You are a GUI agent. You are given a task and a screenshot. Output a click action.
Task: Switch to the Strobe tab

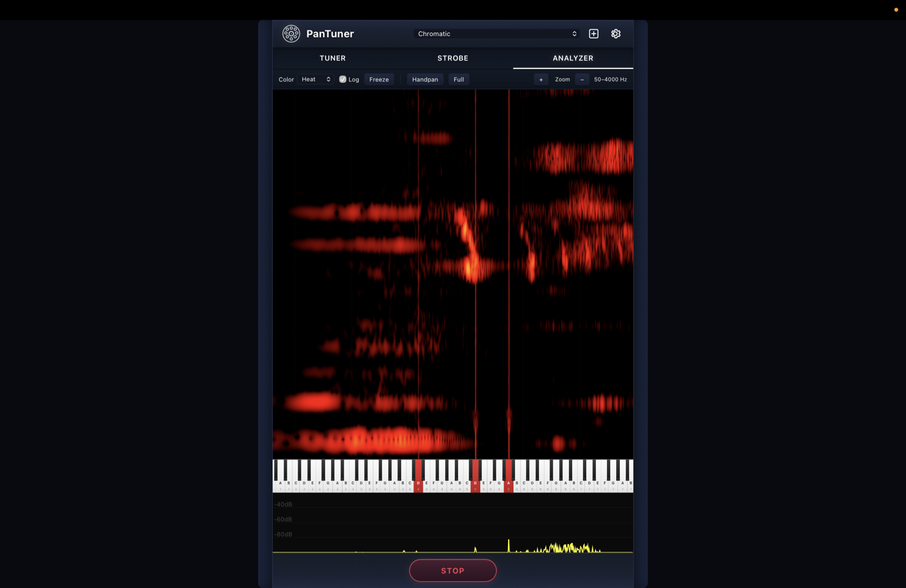(x=453, y=58)
